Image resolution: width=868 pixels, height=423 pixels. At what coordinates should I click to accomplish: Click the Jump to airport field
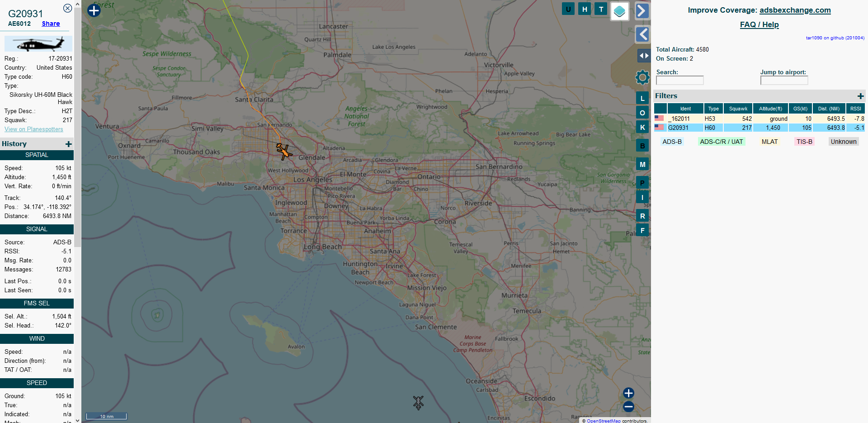point(784,80)
